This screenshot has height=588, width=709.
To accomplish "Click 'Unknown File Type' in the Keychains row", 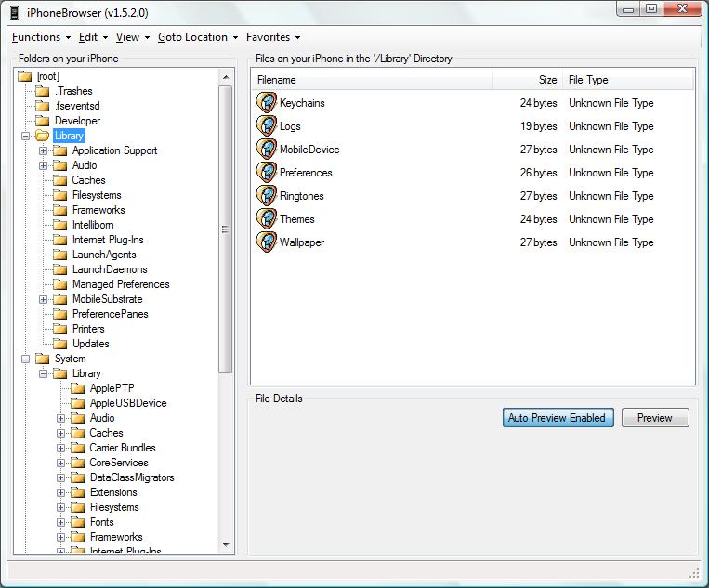I will [611, 103].
